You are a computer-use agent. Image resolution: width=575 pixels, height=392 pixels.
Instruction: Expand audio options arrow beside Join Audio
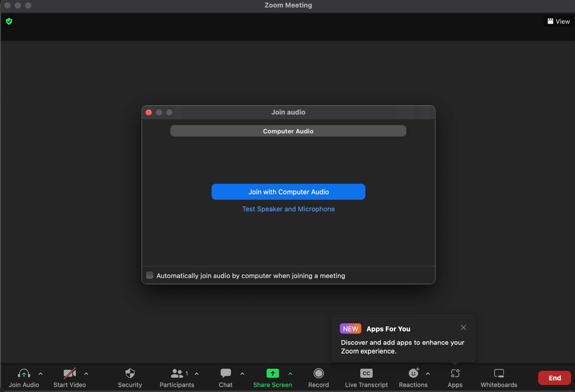41,374
